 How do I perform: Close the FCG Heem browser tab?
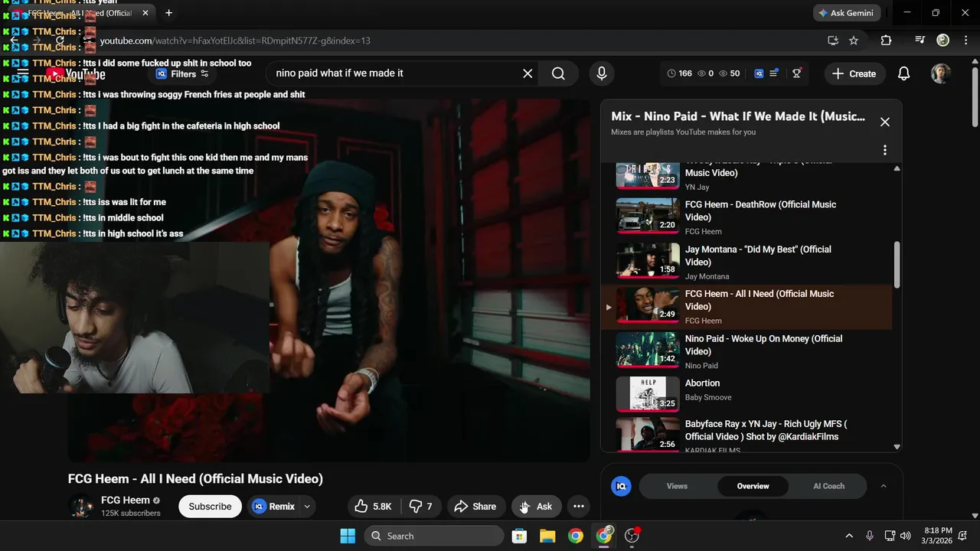(x=145, y=13)
